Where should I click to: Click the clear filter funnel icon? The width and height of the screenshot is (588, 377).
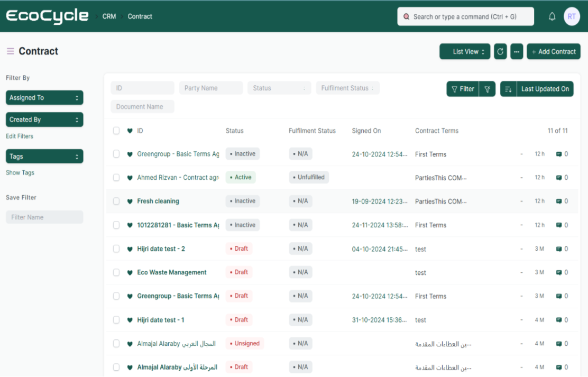487,89
